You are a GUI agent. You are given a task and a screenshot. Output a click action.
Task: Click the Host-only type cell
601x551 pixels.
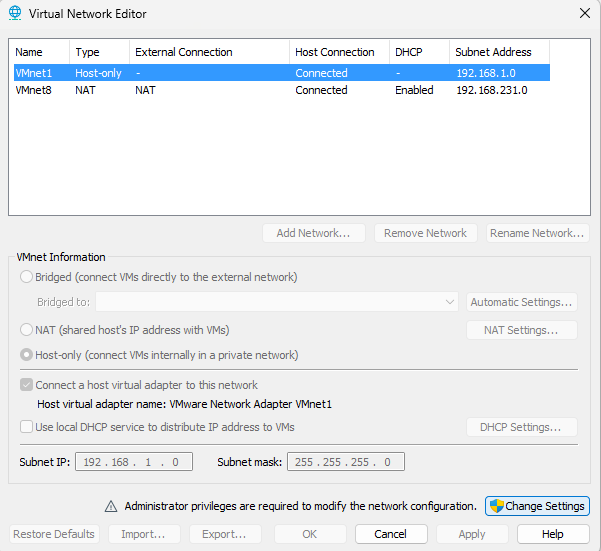[x=99, y=73]
